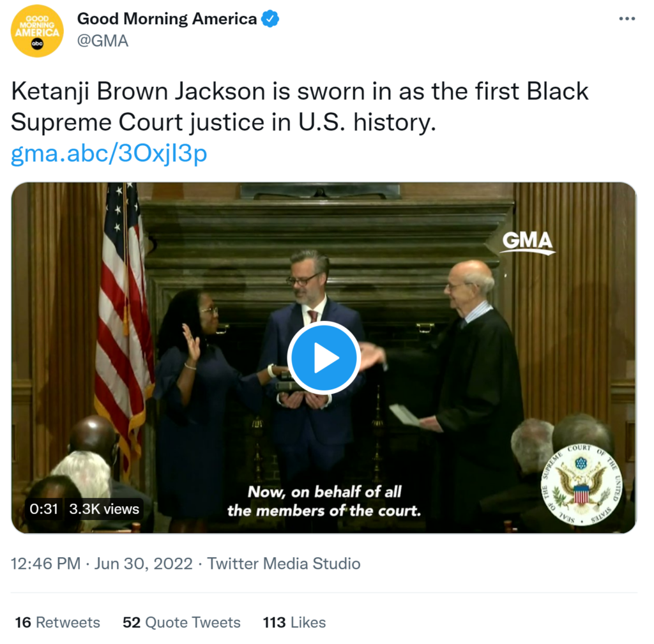Image resolution: width=654 pixels, height=644 pixels.
Task: Click the Good Morning America display name
Action: pyautogui.click(x=167, y=19)
